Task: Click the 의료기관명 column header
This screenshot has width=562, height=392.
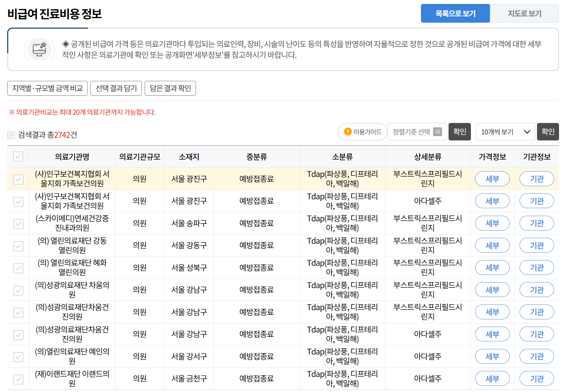Action: coord(72,157)
